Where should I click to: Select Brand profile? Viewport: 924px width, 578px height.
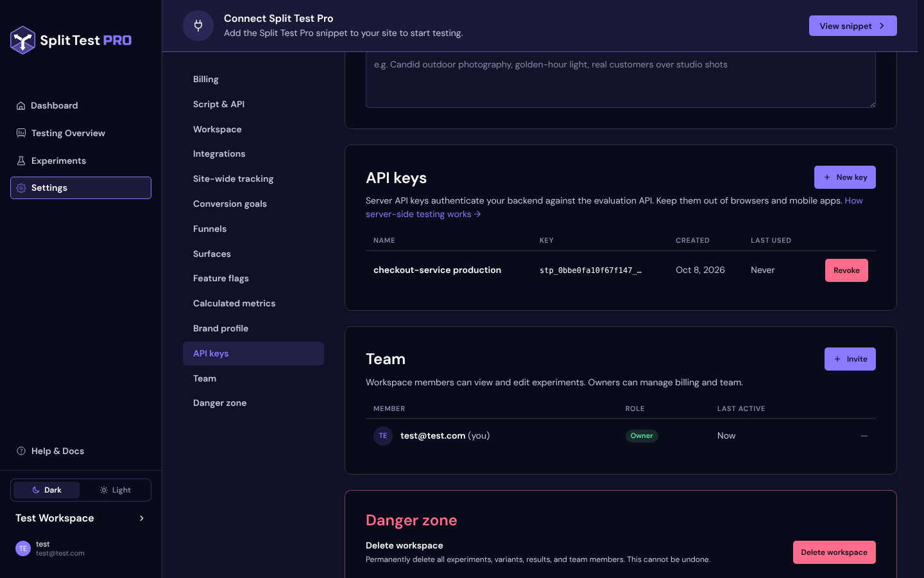click(x=253, y=328)
